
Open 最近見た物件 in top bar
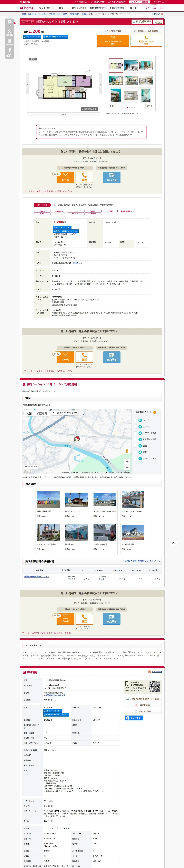pos(98,2)
